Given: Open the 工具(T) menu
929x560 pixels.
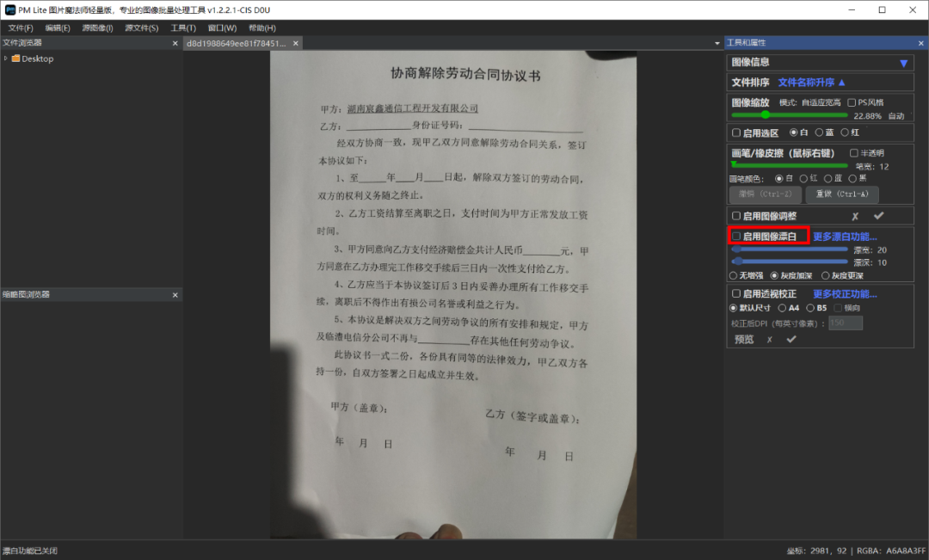Looking at the screenshot, I should 183,28.
